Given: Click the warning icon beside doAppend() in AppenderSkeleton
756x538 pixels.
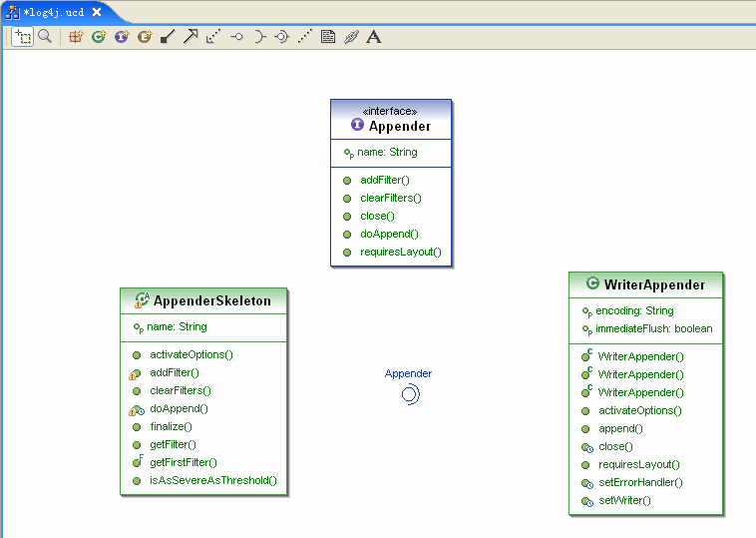Looking at the screenshot, I should pos(132,412).
